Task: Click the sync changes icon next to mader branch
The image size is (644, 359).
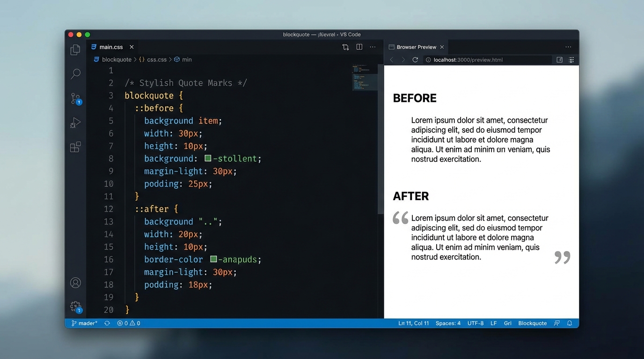Action: [106, 323]
